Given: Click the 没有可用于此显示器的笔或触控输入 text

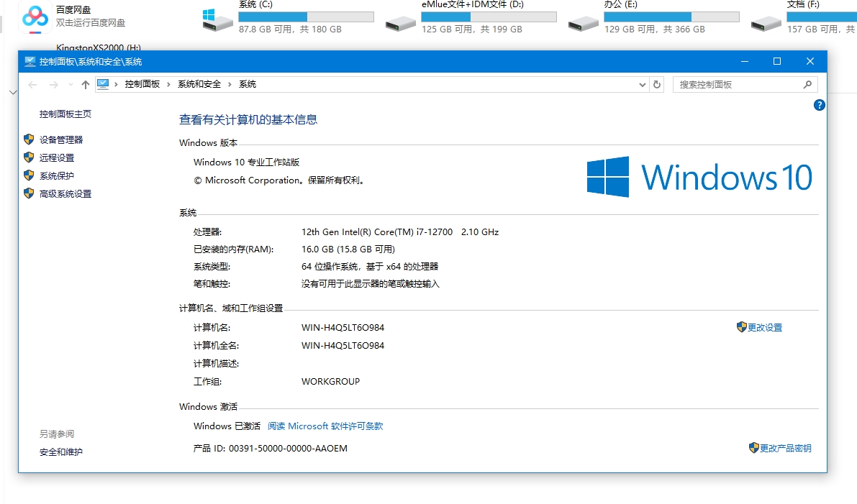Looking at the screenshot, I should [370, 283].
